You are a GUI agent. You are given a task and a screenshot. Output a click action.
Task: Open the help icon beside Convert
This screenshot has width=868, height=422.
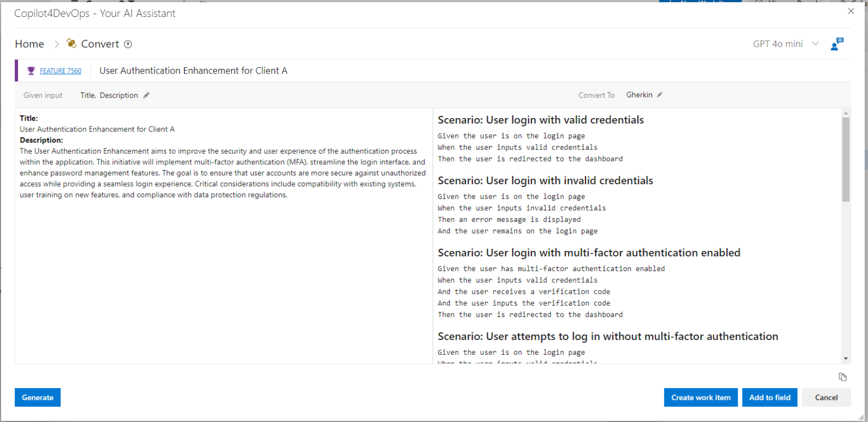pos(128,44)
